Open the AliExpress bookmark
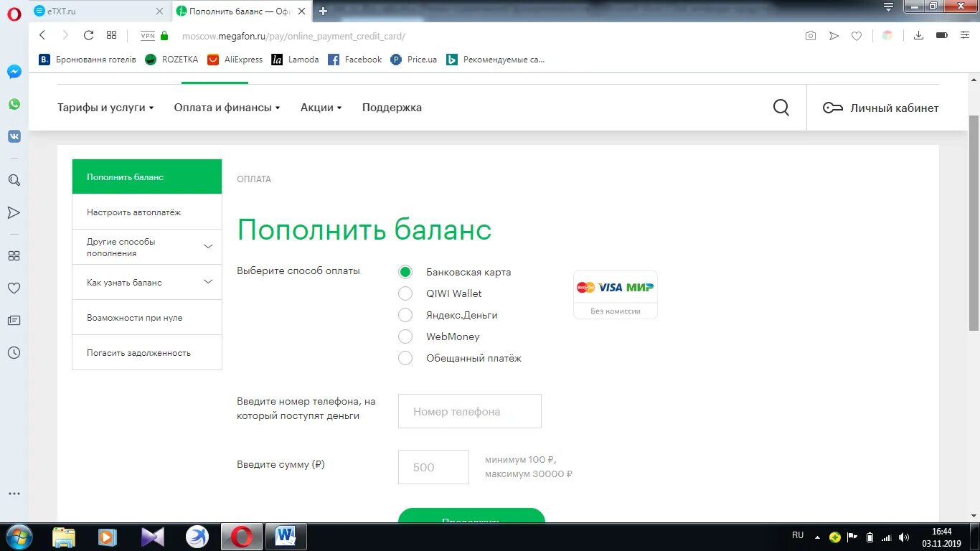 (x=235, y=60)
